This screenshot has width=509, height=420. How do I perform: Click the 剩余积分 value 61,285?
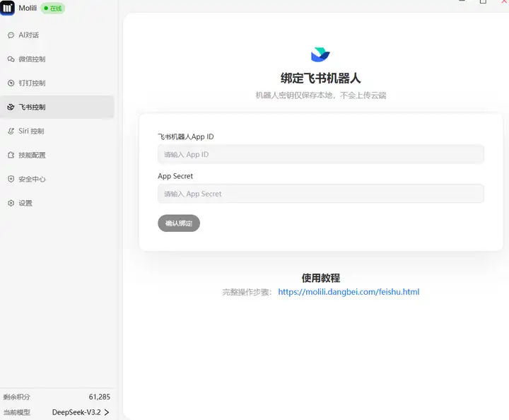pyautogui.click(x=100, y=397)
